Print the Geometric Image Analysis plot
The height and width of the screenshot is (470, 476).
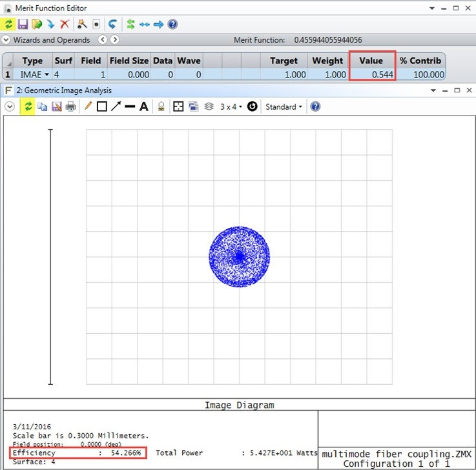point(70,107)
